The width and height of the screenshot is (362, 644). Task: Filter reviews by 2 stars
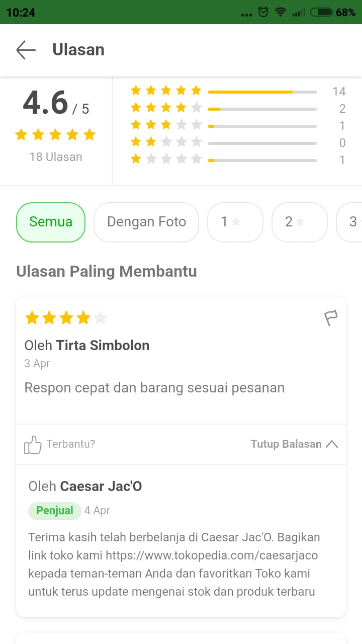click(299, 222)
